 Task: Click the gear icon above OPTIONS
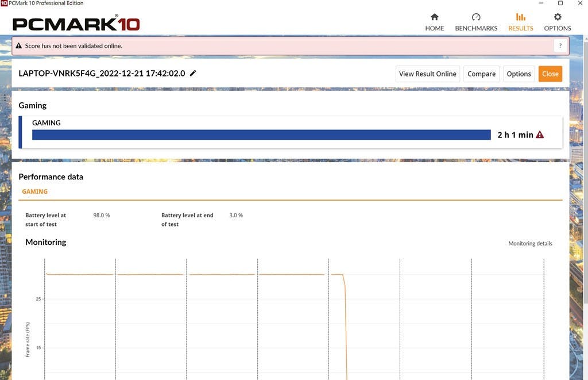(558, 17)
